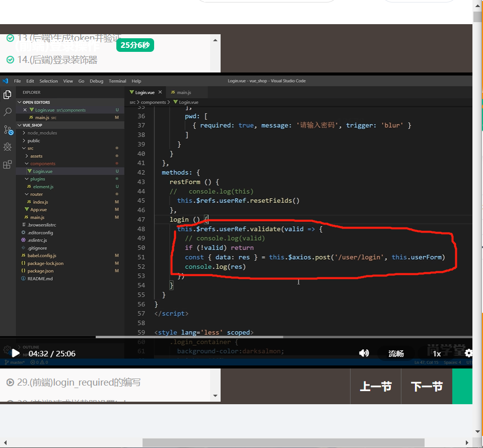Collapse the plugins folder

click(38, 179)
